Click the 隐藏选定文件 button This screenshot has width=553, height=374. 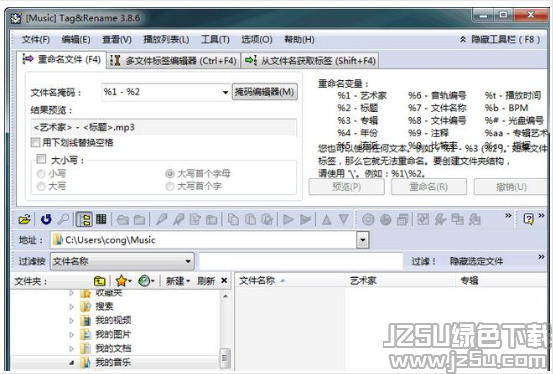coord(476,261)
